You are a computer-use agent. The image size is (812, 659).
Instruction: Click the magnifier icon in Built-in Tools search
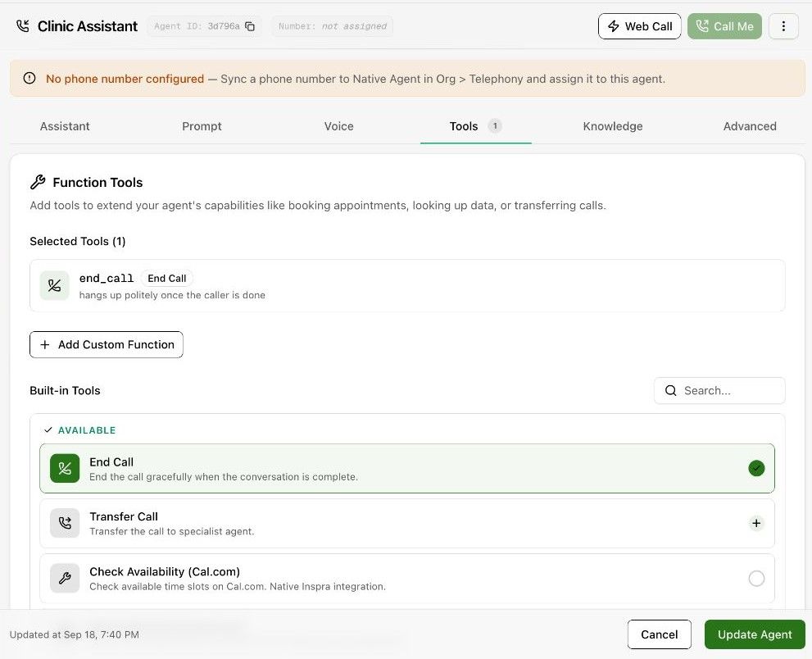[x=670, y=391]
